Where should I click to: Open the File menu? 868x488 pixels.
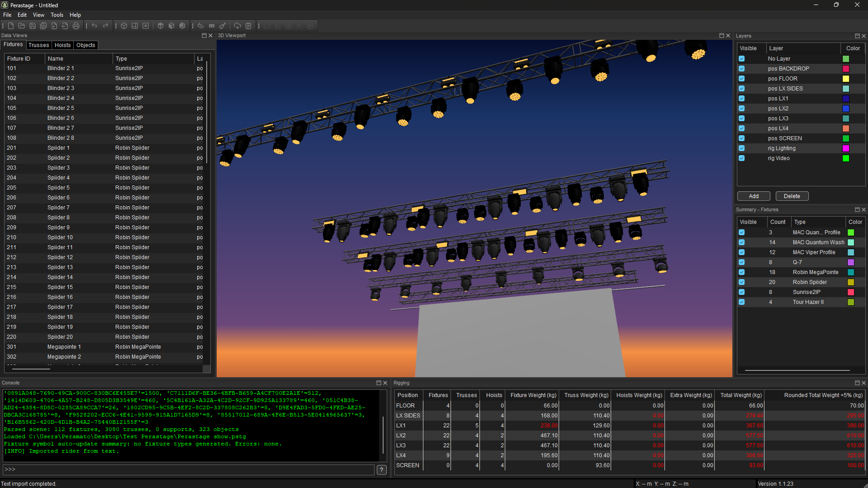pos(7,15)
